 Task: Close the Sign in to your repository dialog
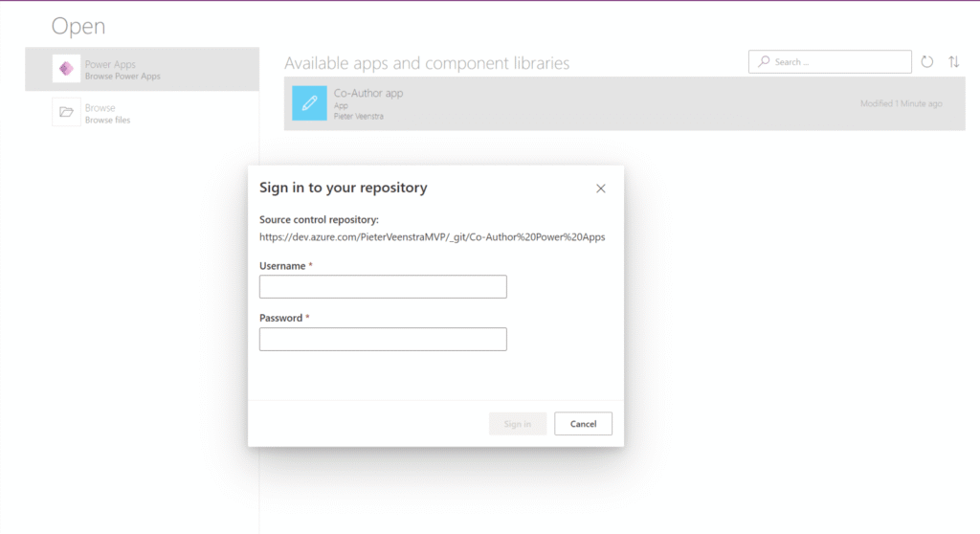coord(601,189)
